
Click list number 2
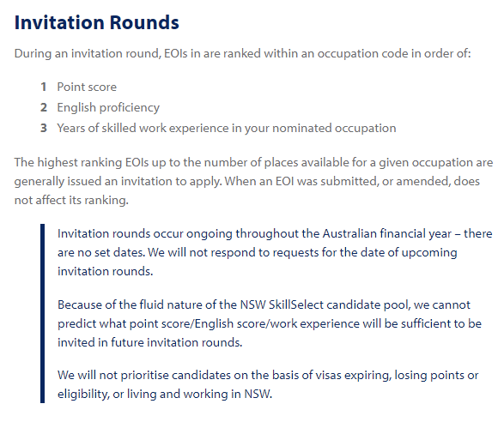point(44,107)
